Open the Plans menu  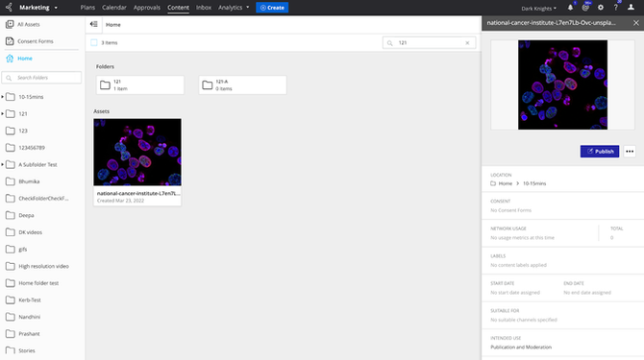pos(87,8)
